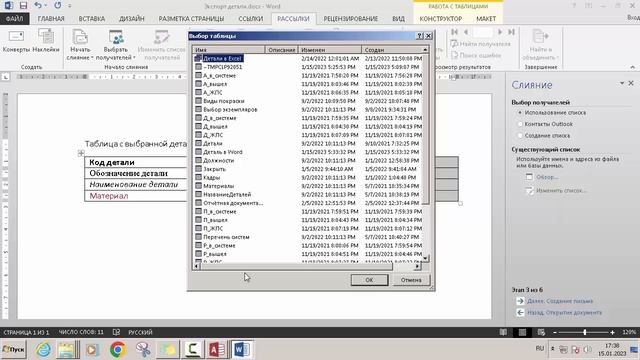Open Google Chrome from the taskbar
The width and height of the screenshot is (640, 360).
point(118,350)
